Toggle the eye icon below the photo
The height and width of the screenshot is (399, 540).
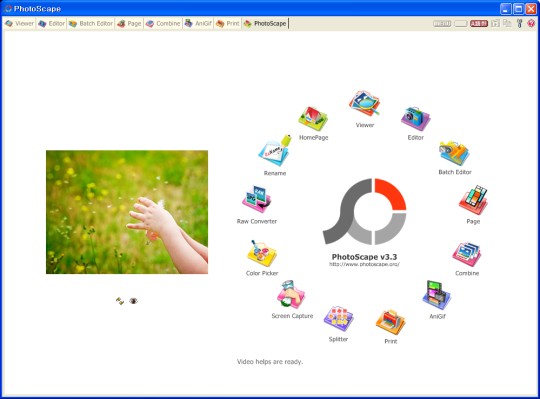[x=134, y=301]
